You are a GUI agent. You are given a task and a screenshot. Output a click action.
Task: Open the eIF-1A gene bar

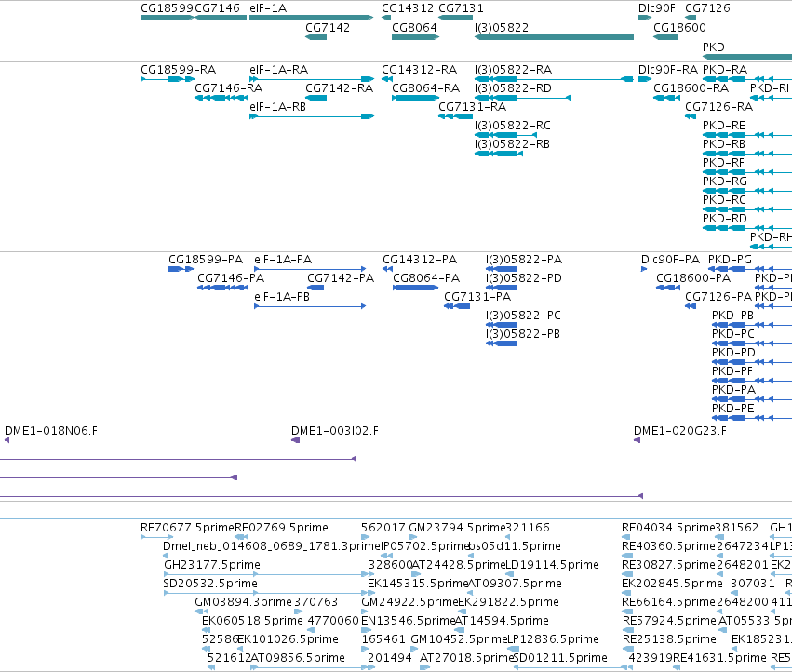point(311,18)
